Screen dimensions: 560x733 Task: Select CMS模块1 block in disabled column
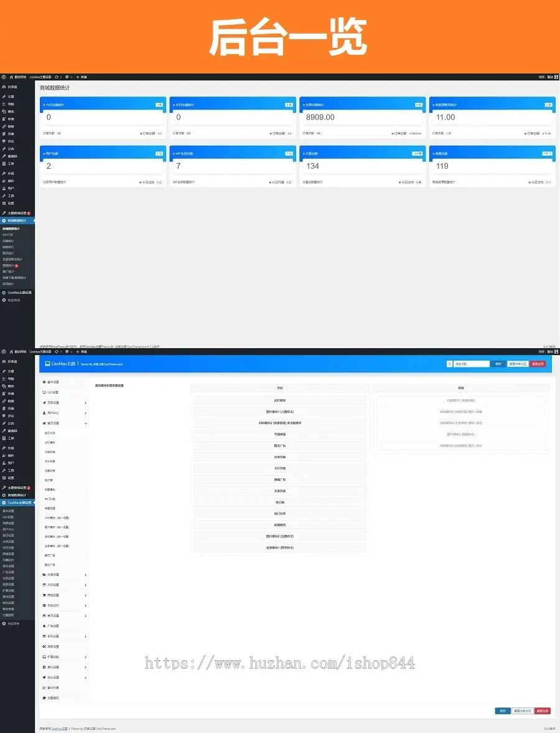(460, 400)
